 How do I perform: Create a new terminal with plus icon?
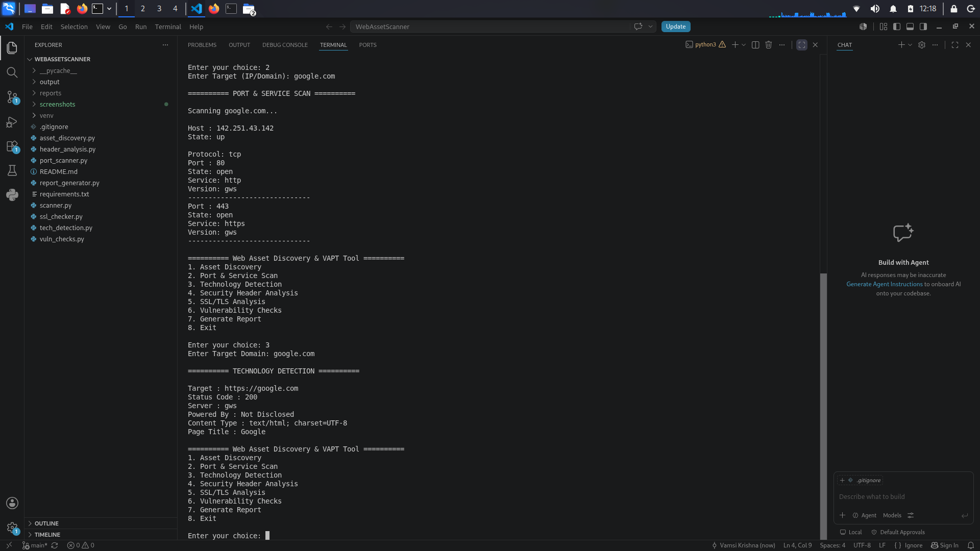tap(735, 45)
